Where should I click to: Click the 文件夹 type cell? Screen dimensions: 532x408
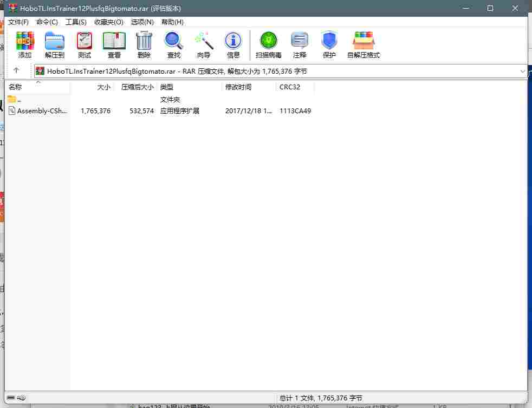170,100
